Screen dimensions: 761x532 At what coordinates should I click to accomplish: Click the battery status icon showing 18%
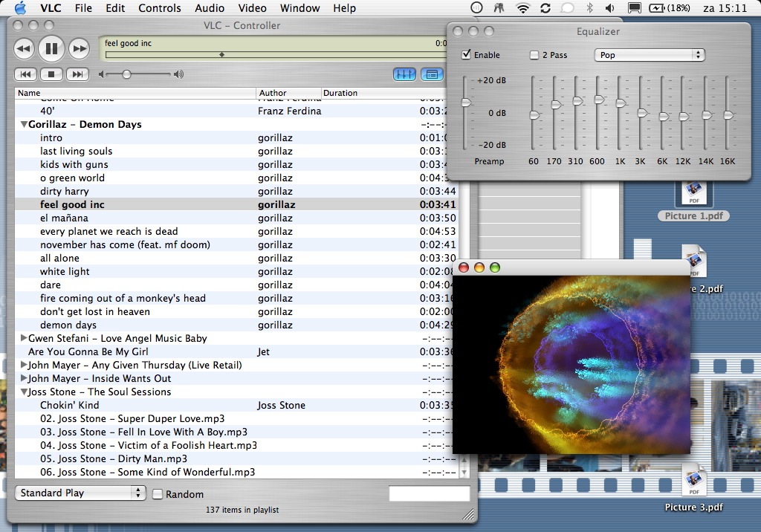[x=670, y=7]
